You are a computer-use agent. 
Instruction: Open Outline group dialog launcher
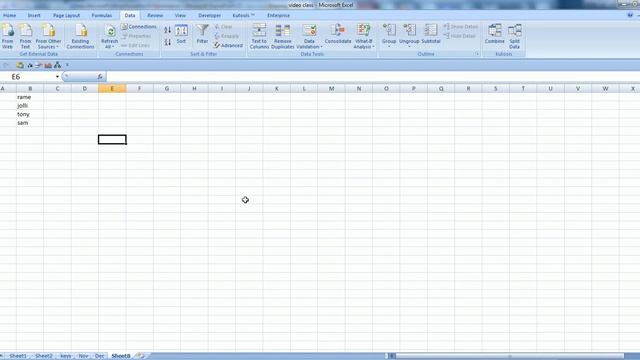477,54
